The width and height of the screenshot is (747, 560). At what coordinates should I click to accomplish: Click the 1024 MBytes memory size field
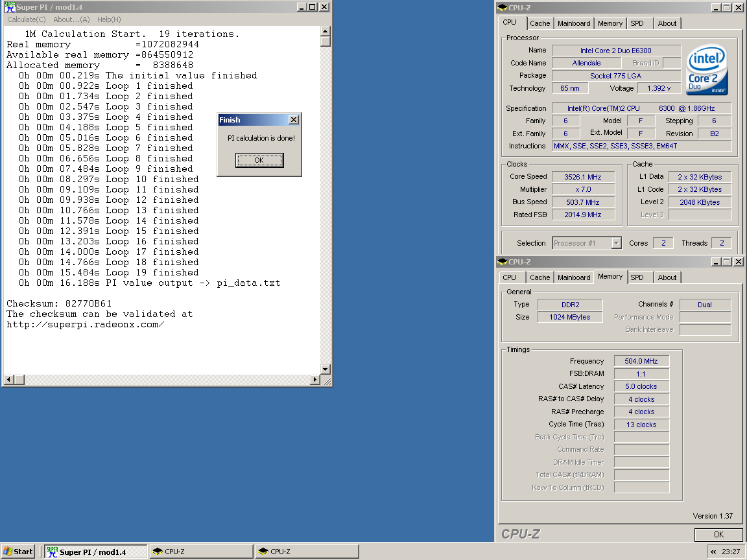point(570,317)
